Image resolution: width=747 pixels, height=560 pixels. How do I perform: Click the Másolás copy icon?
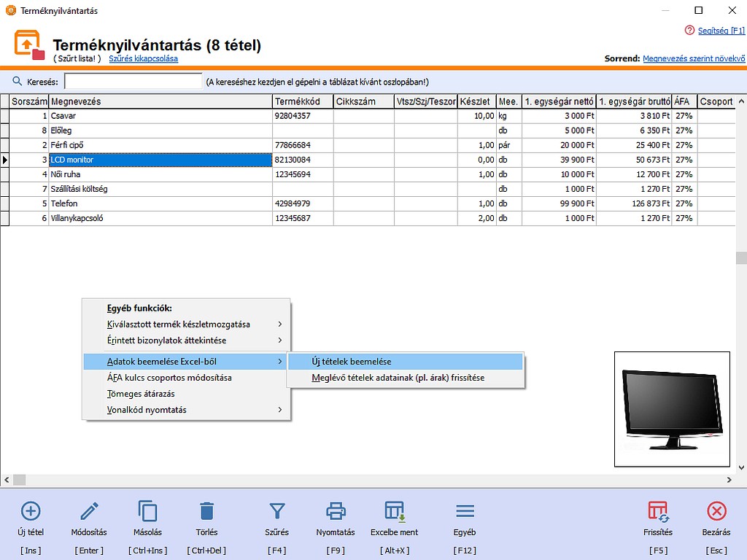point(147,511)
